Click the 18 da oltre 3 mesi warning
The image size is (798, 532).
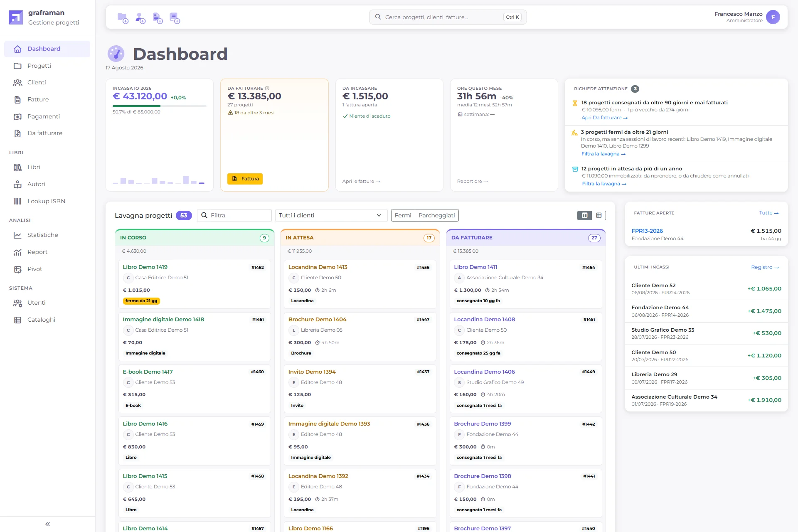251,113
